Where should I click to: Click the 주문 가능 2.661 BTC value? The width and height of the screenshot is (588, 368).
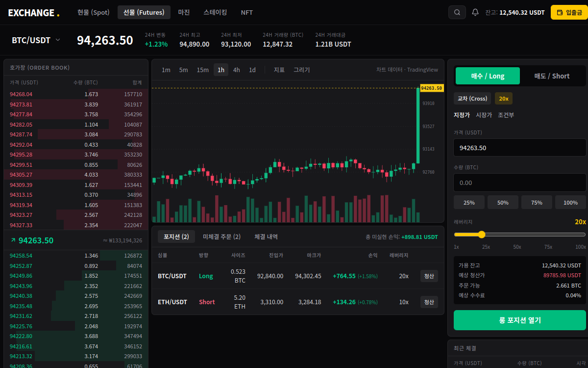pyautogui.click(x=568, y=285)
